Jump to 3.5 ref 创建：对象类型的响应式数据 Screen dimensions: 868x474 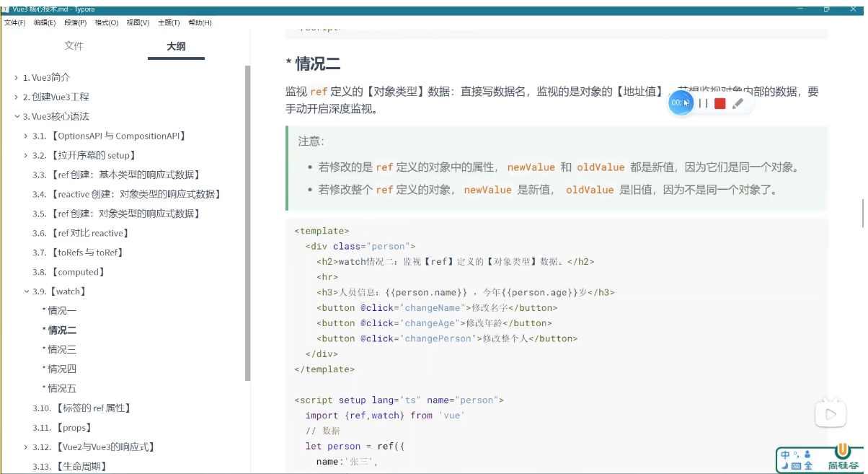click(x=116, y=214)
